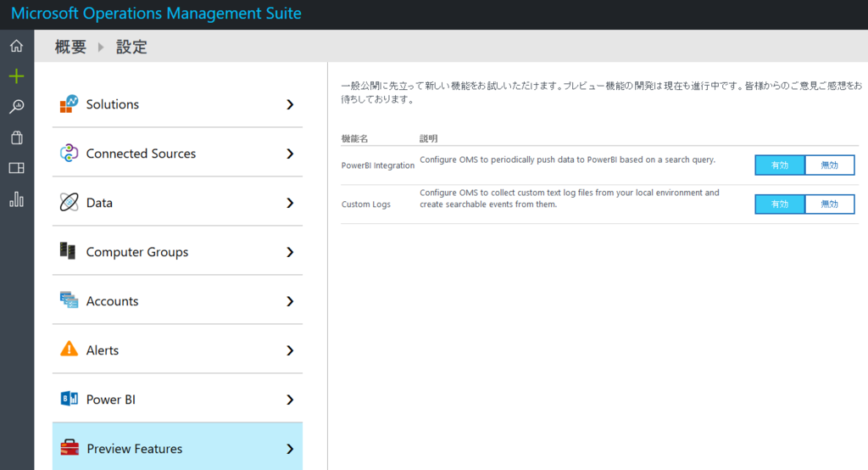Click the PowerBI Integration feature name

point(377,165)
